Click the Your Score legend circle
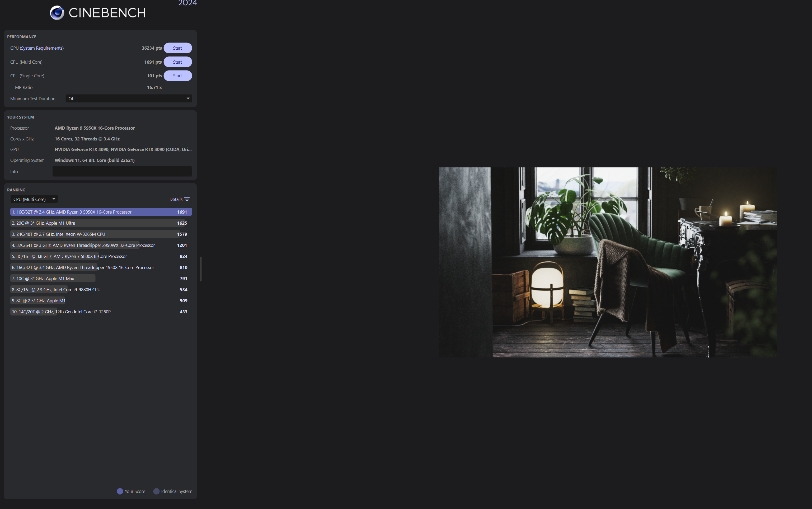Image resolution: width=812 pixels, height=509 pixels. (120, 491)
